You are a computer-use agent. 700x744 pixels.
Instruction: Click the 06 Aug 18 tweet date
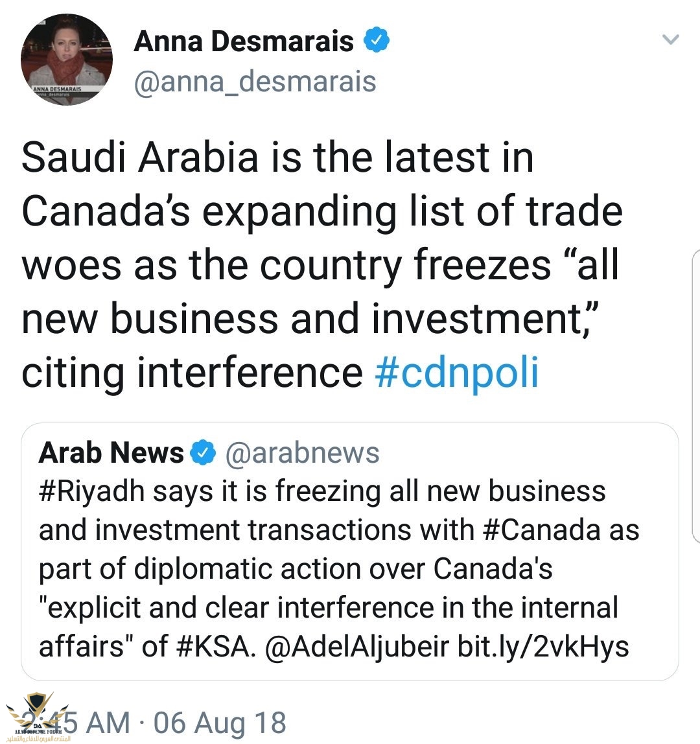[x=220, y=723]
